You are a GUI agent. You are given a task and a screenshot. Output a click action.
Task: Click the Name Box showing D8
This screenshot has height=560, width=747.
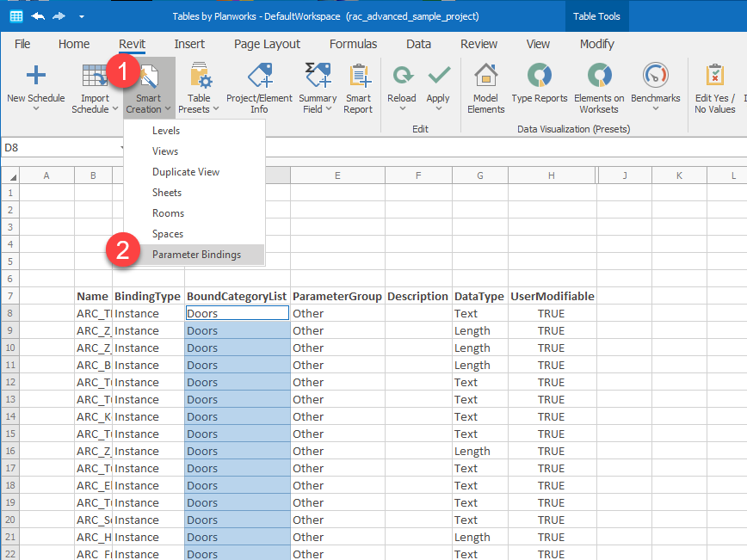point(62,148)
